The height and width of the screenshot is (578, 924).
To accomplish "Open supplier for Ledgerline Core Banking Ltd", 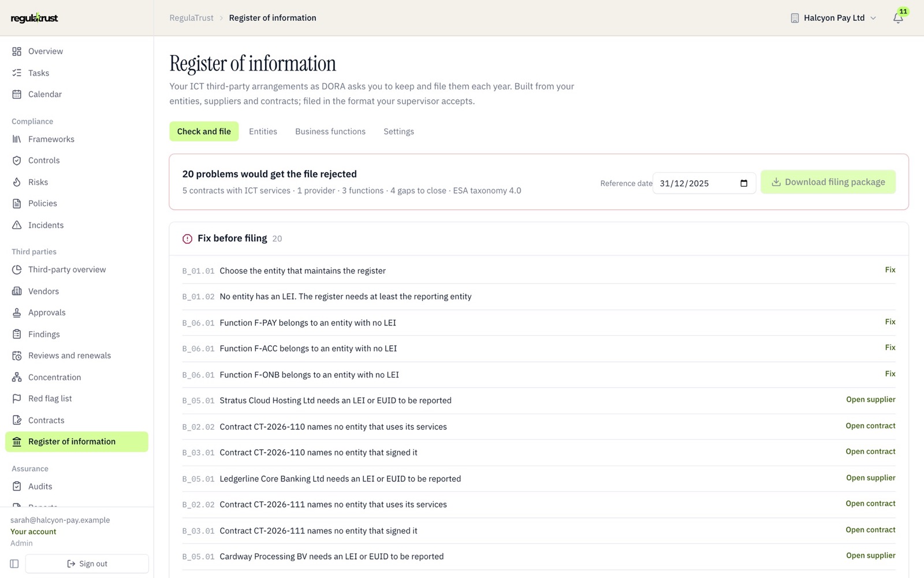I will click(x=871, y=478).
